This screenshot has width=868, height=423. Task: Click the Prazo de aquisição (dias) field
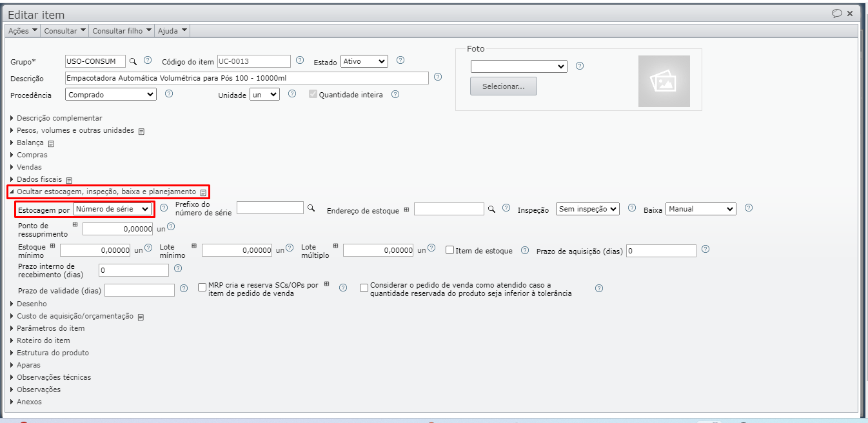(662, 251)
